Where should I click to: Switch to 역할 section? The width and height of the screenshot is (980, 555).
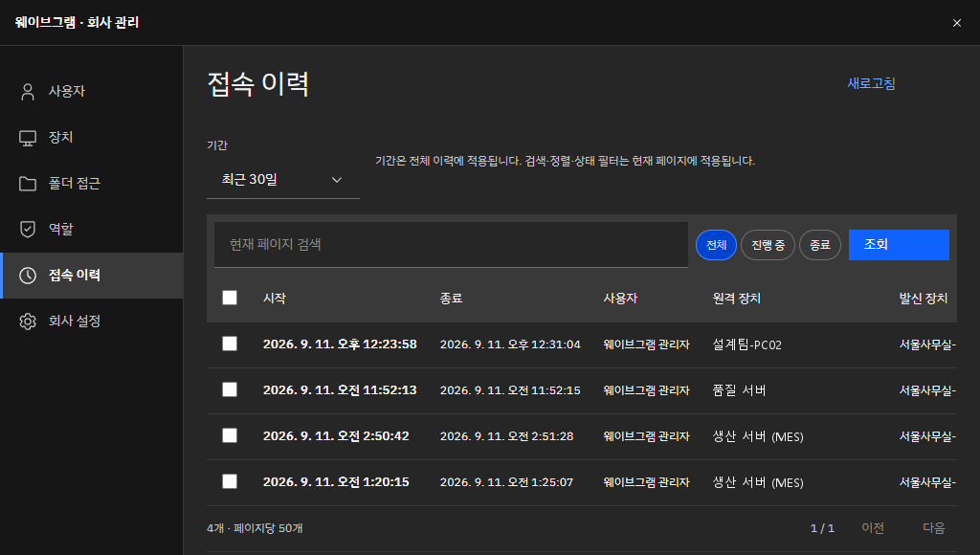tap(92, 230)
